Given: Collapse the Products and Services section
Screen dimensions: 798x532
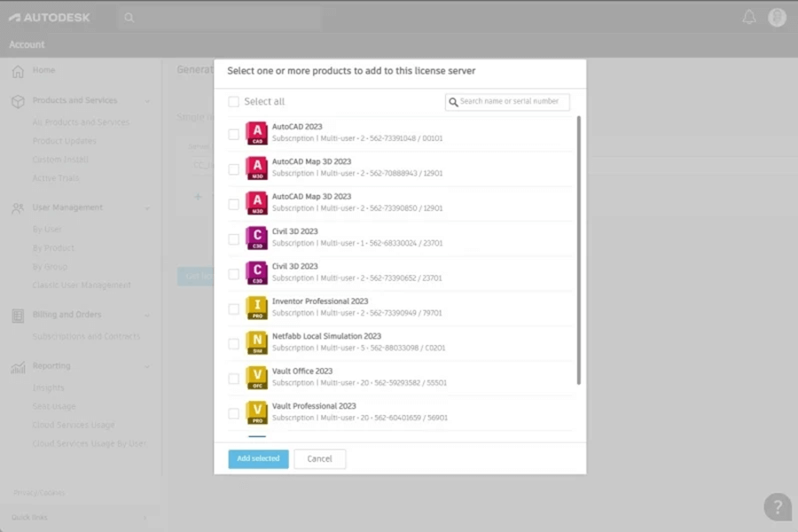Looking at the screenshot, I should 147,101.
